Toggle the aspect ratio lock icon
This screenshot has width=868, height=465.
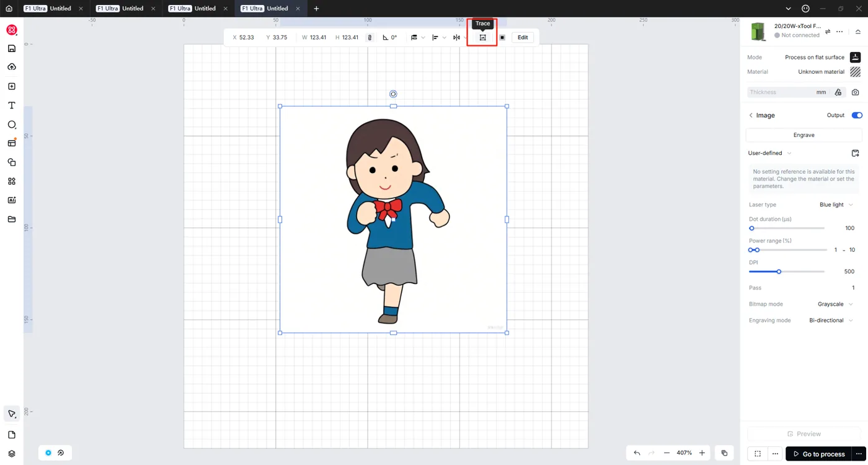370,38
